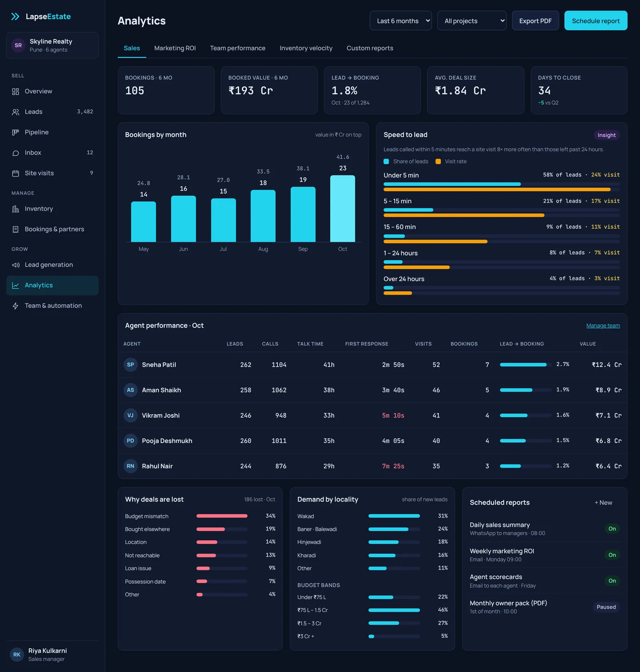Click the Lead generation megaphone icon

[16, 265]
